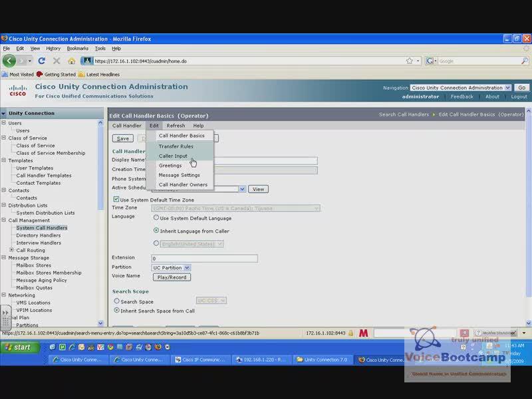Screen dimensions: 532x399
Task: Open the Search Call Handlers breadcrumb link
Action: coord(404,114)
